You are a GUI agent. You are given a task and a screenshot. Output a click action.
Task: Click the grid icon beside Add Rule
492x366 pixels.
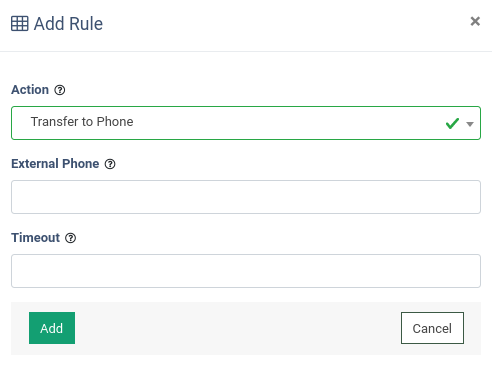point(20,24)
